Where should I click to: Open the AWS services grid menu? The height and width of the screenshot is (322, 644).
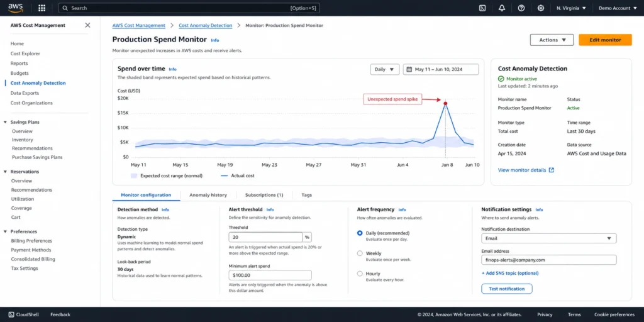pos(42,8)
